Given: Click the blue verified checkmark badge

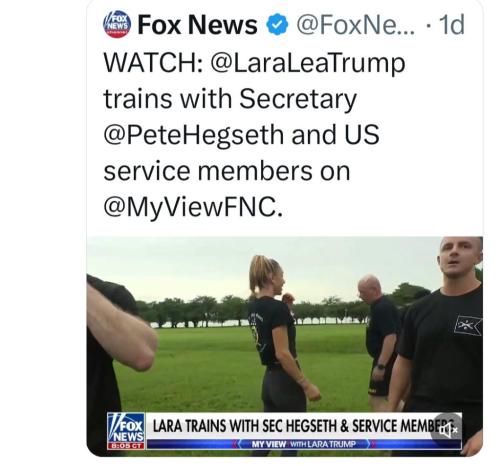Looking at the screenshot, I should point(277,25).
